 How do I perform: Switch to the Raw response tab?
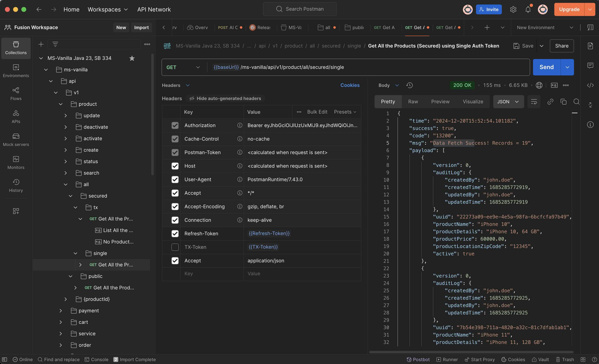point(413,102)
